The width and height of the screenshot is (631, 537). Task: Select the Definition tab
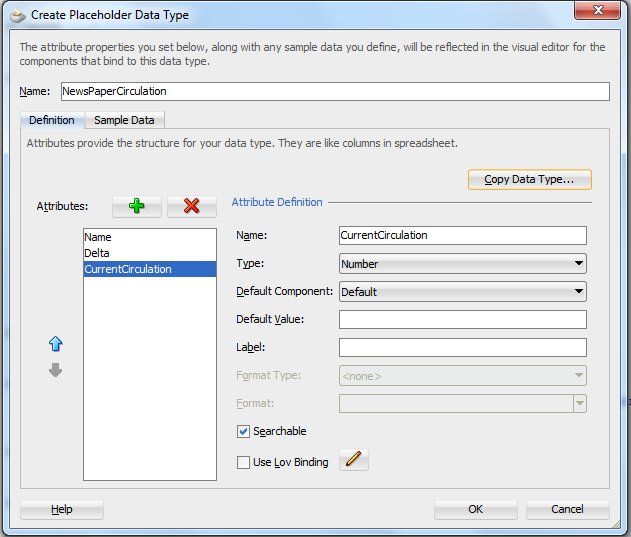tap(51, 120)
